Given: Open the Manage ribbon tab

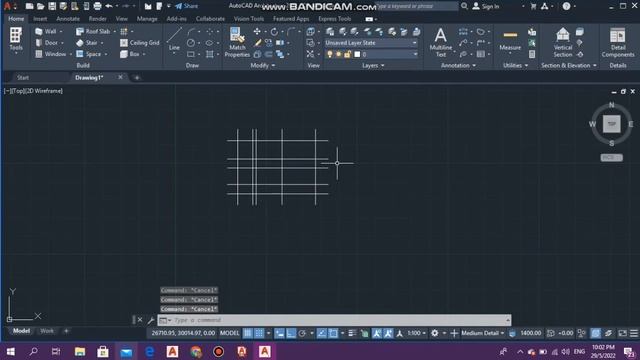Looking at the screenshot, I should [x=147, y=19].
